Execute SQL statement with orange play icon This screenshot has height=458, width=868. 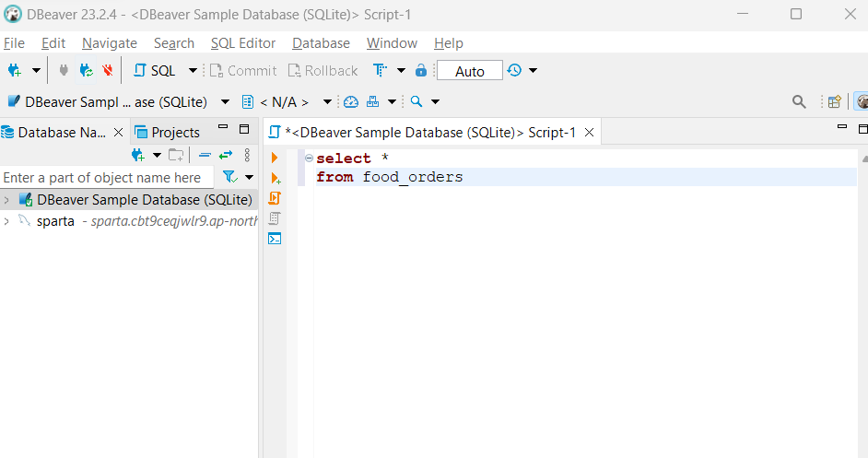[x=275, y=158]
